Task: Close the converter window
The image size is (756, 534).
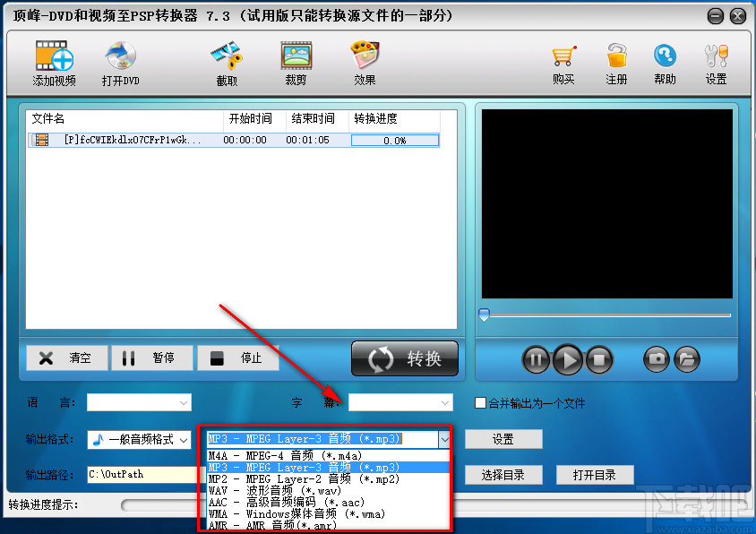Action: (738, 16)
